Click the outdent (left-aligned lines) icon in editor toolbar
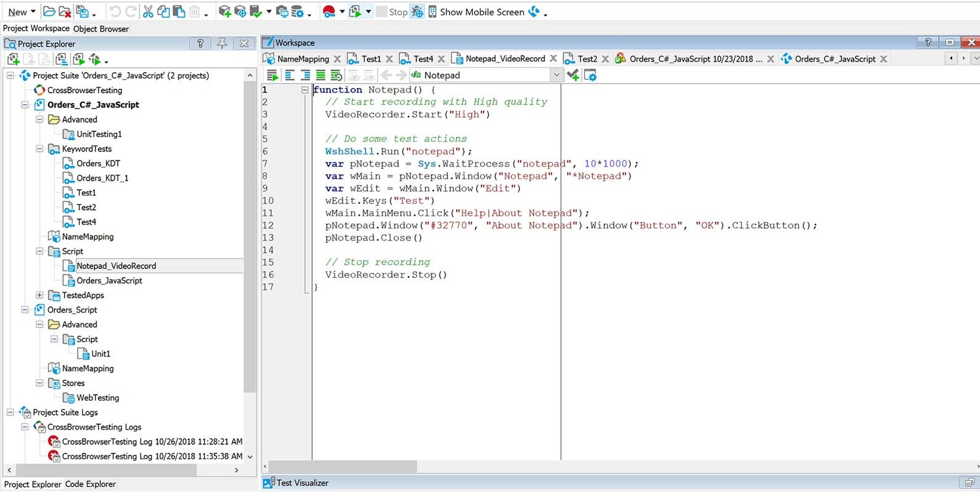This screenshot has width=980, height=492. 289,75
